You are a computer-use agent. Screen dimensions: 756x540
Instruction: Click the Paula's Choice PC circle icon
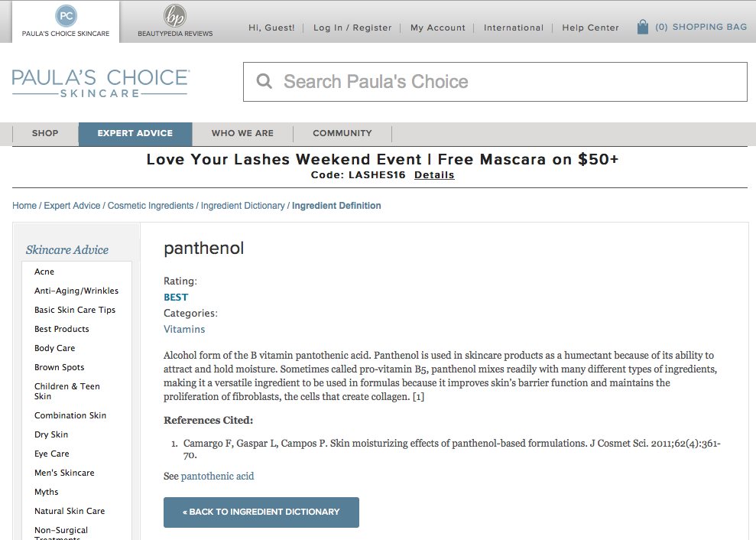66,16
